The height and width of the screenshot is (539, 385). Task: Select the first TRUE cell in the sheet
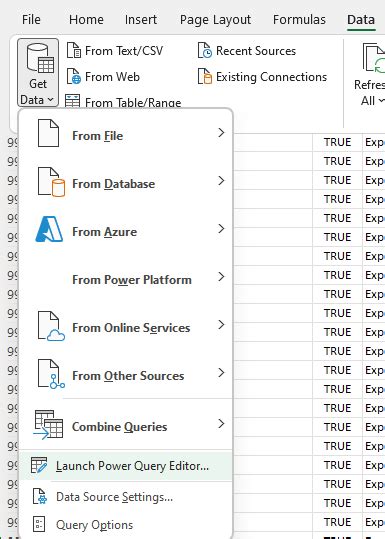coord(337,142)
